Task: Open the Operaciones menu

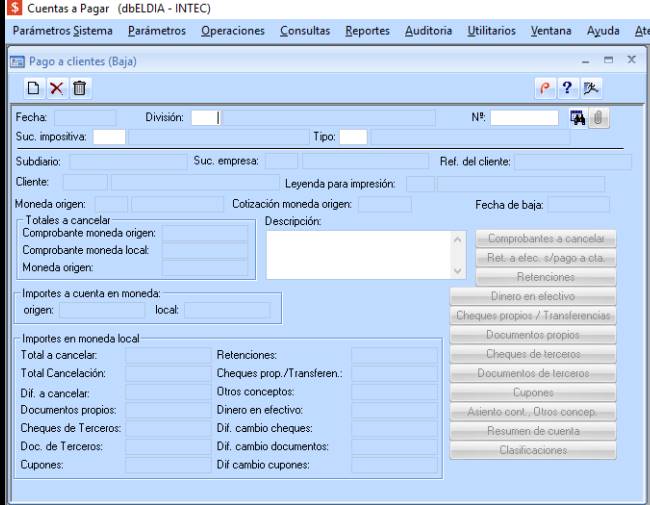Action: [x=232, y=31]
